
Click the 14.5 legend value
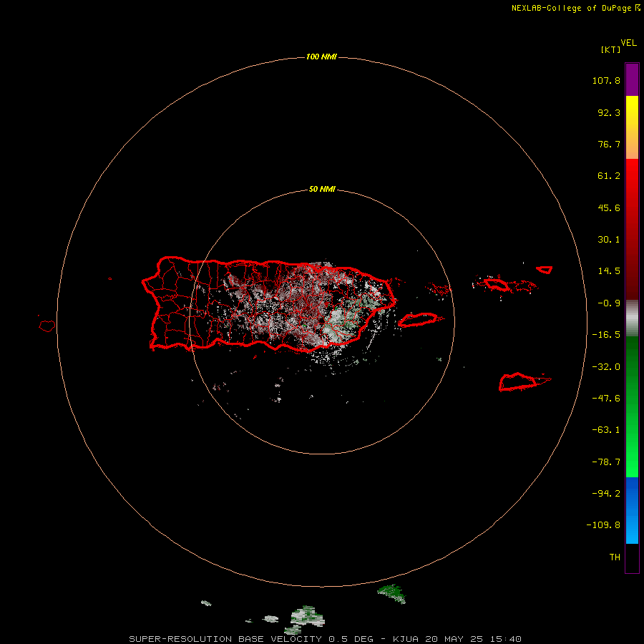tap(609, 271)
